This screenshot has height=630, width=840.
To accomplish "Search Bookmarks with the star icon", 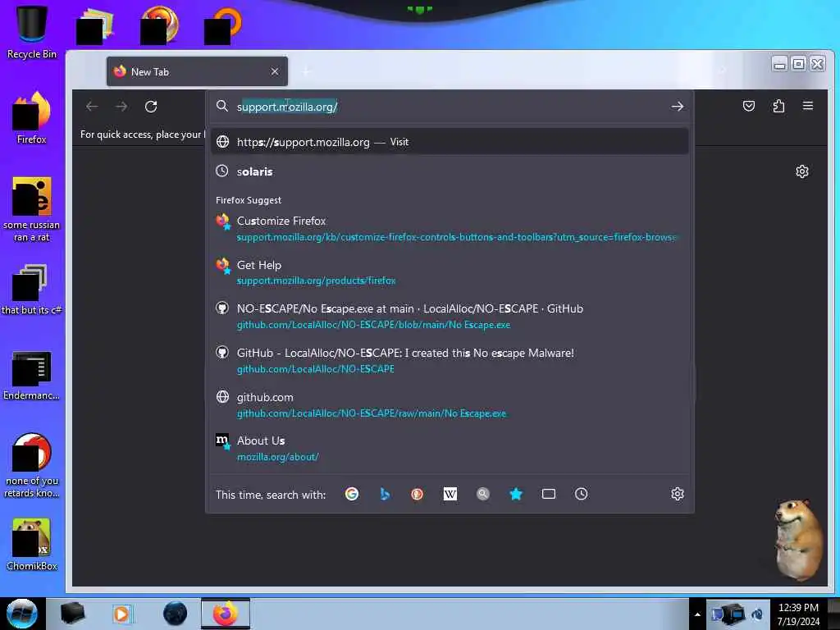I will (x=516, y=494).
